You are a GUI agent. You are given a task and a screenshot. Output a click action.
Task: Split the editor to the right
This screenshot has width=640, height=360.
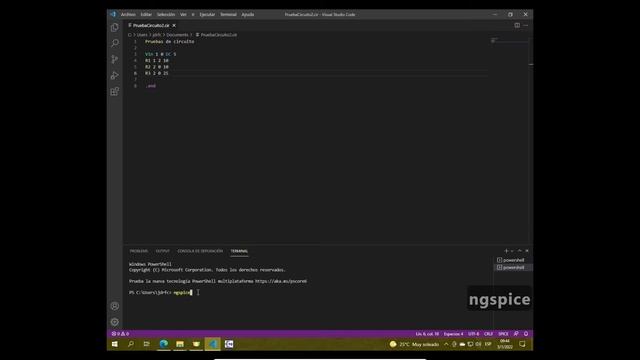[x=517, y=25]
